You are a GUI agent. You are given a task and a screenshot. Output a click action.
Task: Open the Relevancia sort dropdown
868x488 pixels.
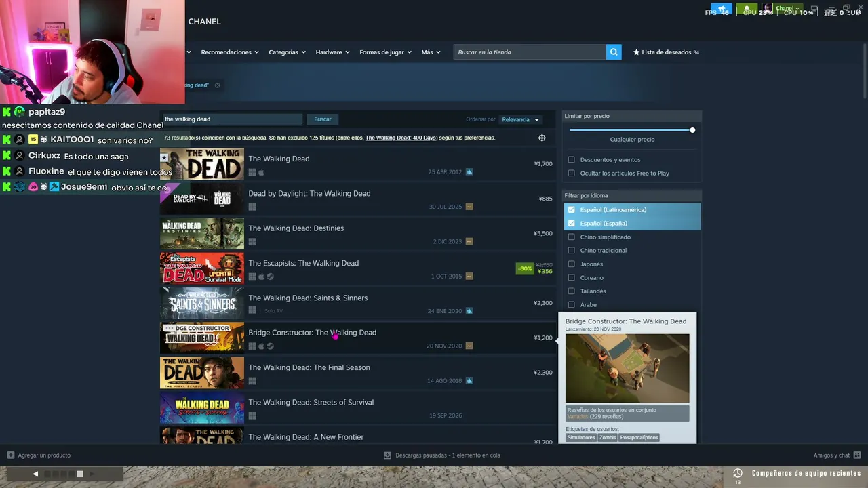pyautogui.click(x=520, y=119)
